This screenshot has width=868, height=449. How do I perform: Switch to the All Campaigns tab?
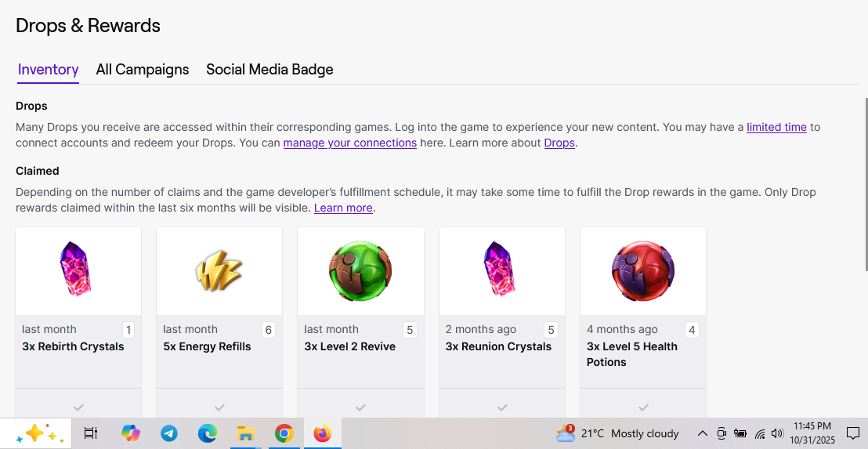point(143,70)
